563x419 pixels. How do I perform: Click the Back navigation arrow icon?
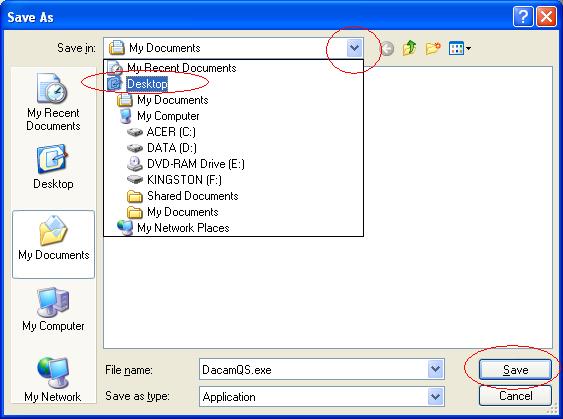click(x=387, y=48)
